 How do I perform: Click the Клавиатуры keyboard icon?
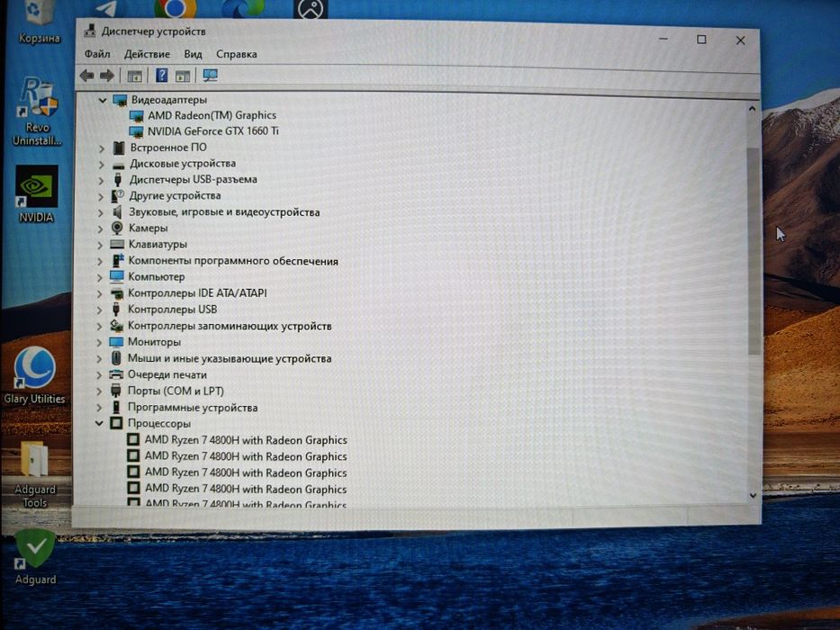(117, 244)
